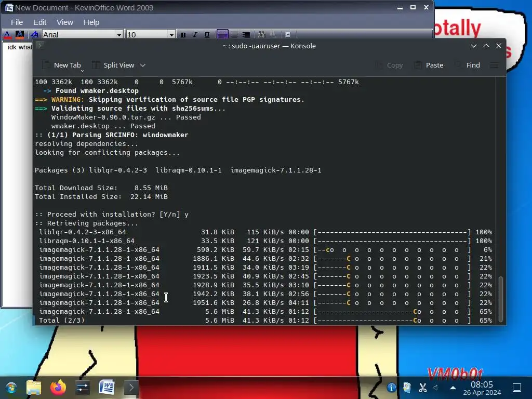The width and height of the screenshot is (532, 399).
Task: Open the font style dialog icon in Word
Action: click(34, 34)
